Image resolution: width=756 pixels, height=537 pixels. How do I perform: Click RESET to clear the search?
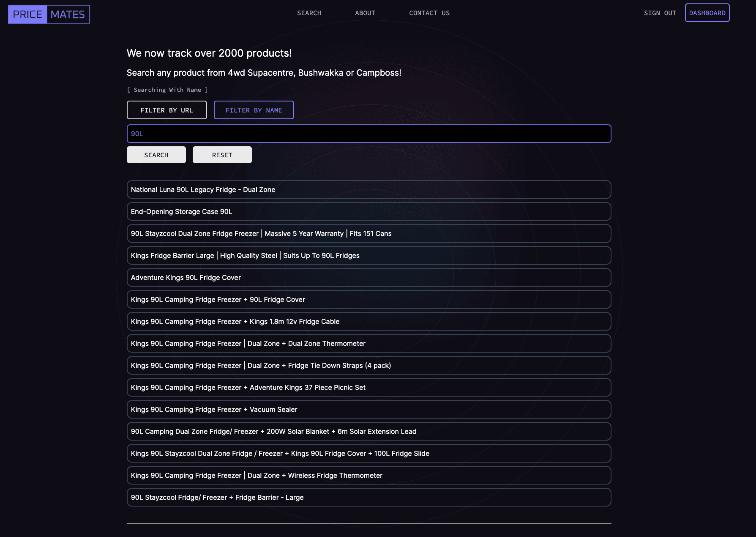click(x=222, y=155)
